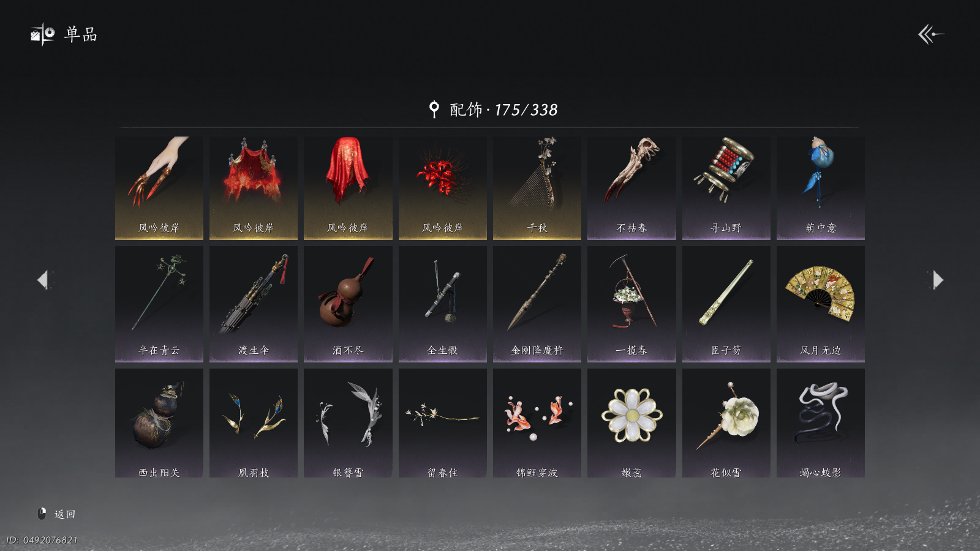Select the 千秋 harp accessory

pos(537,188)
